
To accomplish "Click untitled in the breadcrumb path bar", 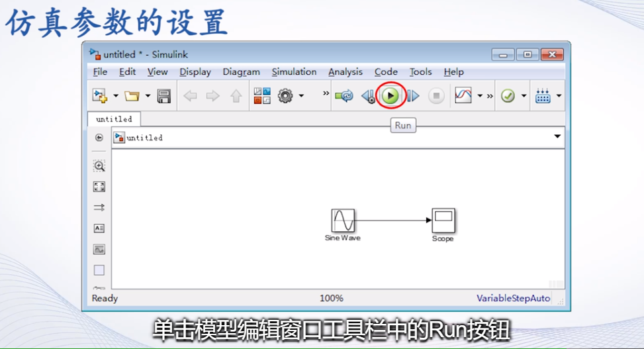I will point(144,137).
